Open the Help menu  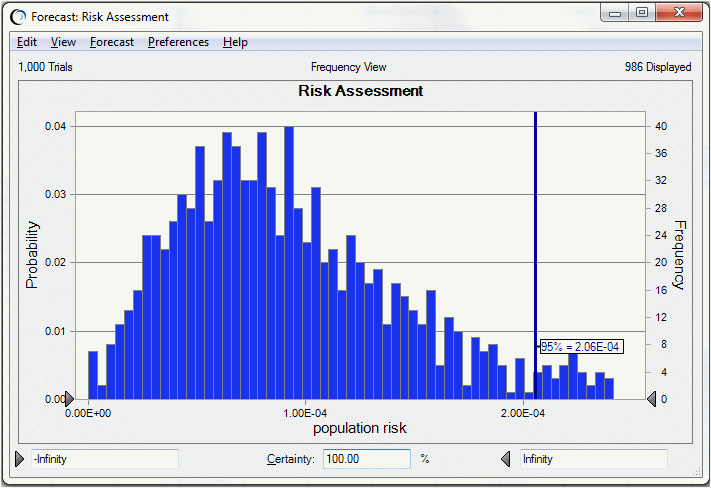[x=235, y=42]
